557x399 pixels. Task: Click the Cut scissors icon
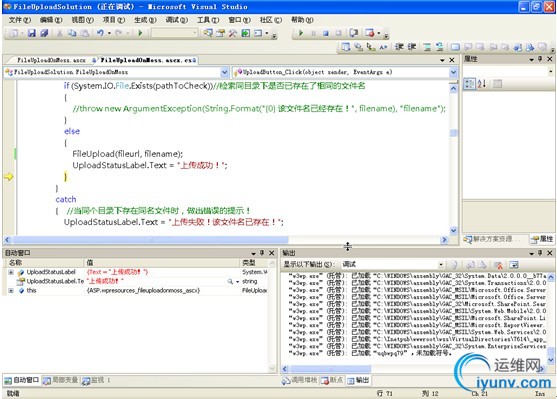60,33
